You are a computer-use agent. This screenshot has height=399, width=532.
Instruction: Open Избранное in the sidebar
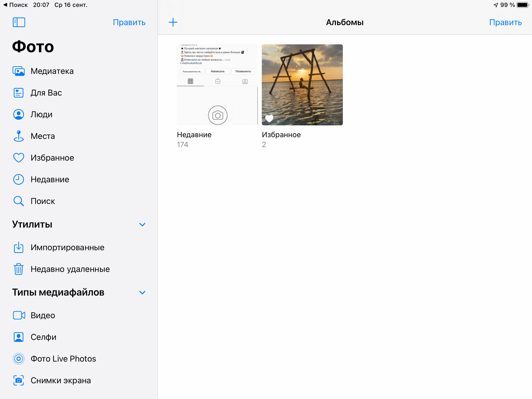click(79, 158)
